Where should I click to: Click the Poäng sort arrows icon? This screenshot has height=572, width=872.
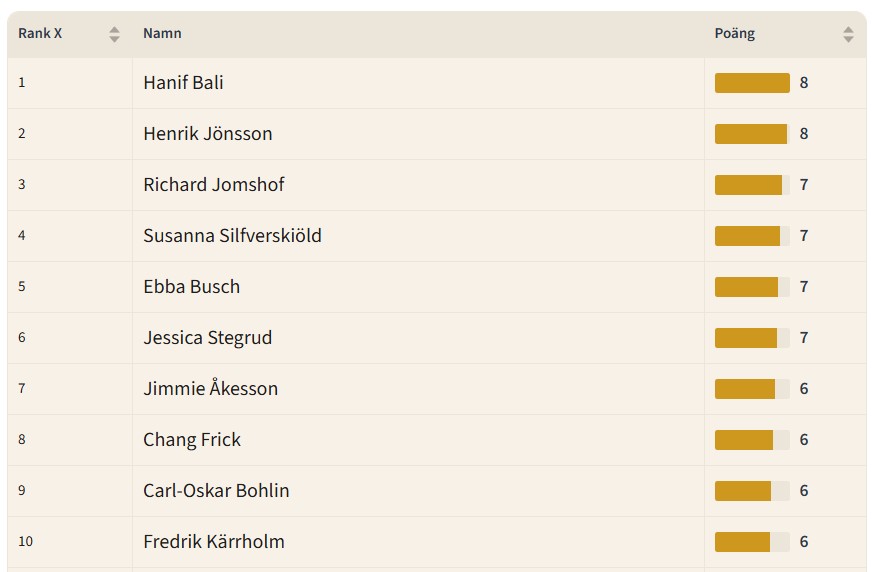pos(848,34)
